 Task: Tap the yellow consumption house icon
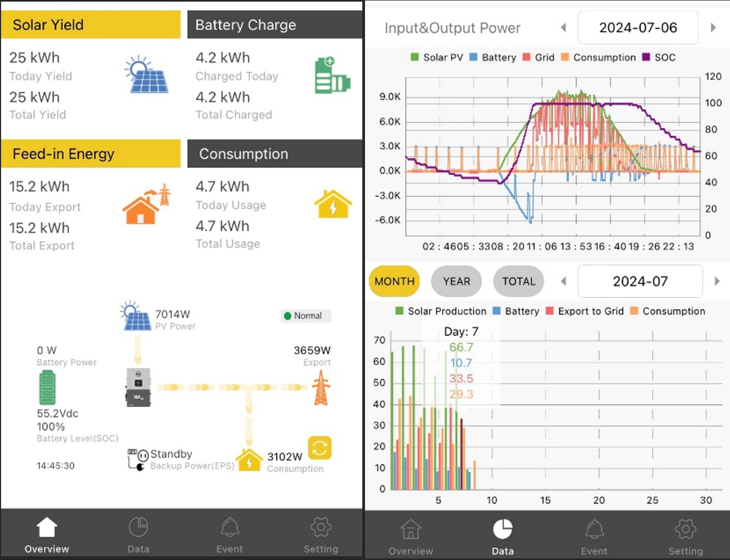tap(333, 204)
